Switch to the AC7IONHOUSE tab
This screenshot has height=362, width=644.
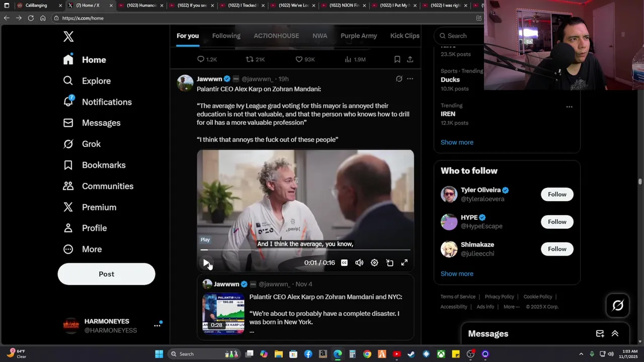click(276, 36)
